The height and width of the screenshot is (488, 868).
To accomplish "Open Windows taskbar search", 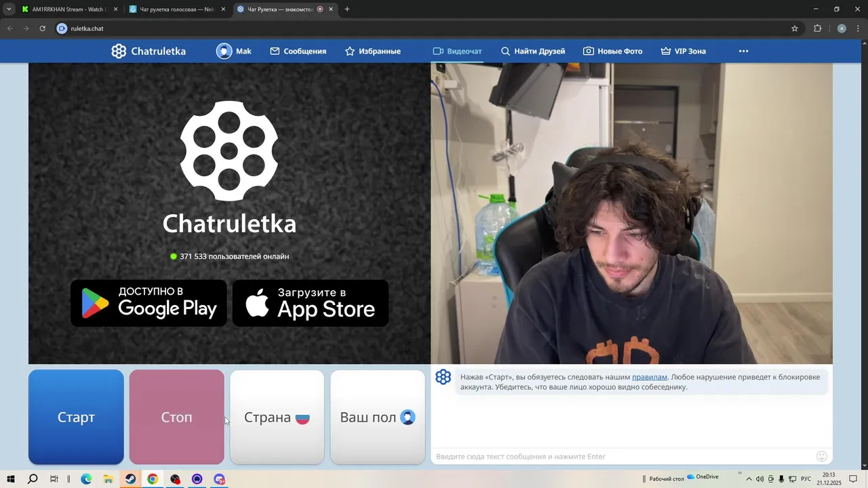I will pos(33,479).
